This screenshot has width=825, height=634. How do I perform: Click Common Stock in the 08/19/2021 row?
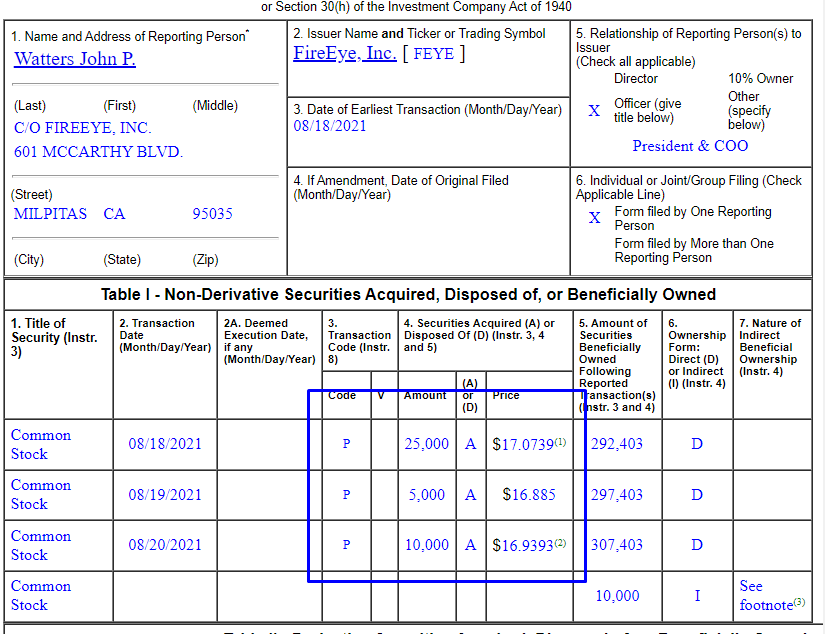pyautogui.click(x=41, y=495)
